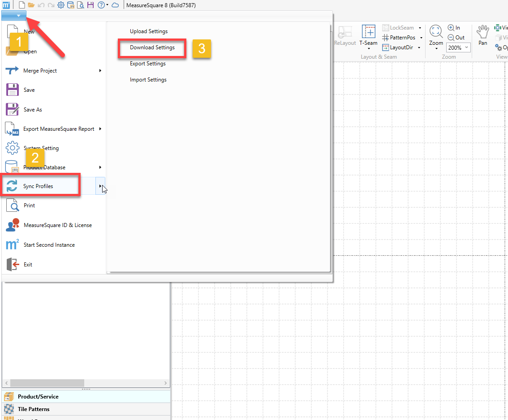
Task: Click the LayoutDir ribbon icon
Action: tap(385, 47)
